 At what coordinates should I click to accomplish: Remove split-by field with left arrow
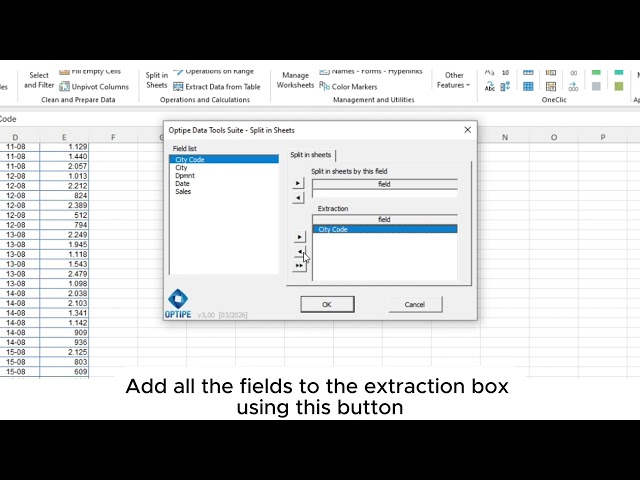click(x=298, y=198)
